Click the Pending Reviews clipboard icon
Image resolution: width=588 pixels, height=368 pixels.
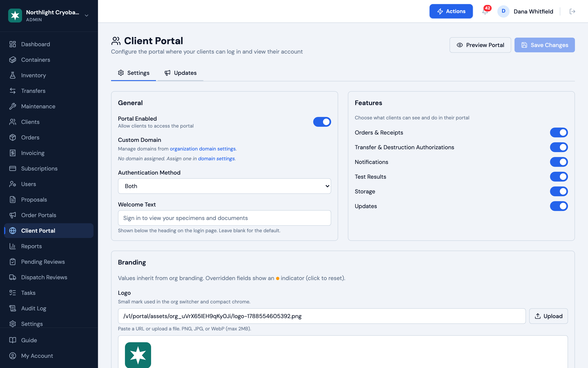coord(13,262)
